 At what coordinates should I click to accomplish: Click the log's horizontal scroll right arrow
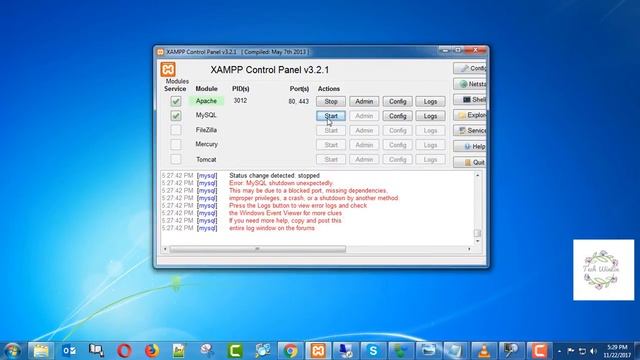[469, 249]
